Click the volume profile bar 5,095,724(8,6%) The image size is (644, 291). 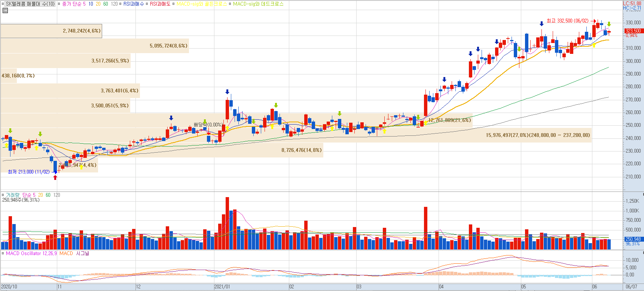(95, 46)
